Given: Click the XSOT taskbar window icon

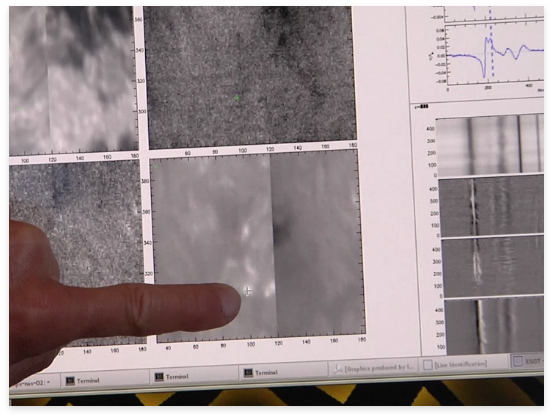Looking at the screenshot, I should [518, 361].
